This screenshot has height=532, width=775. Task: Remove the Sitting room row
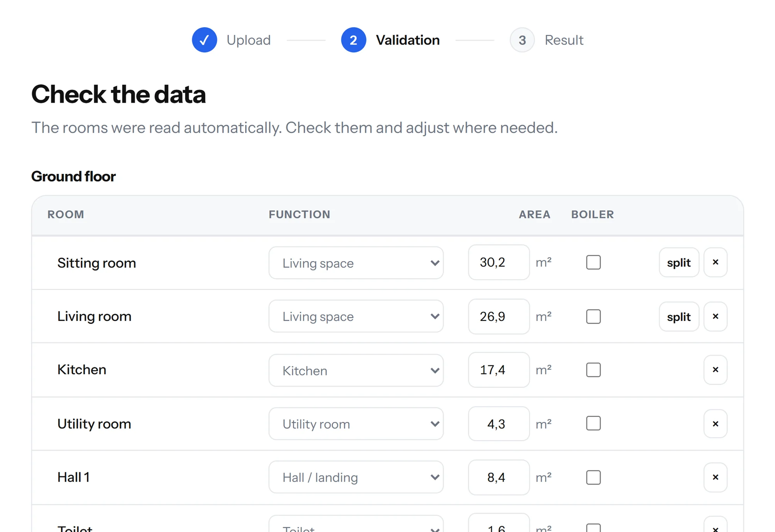coord(715,262)
